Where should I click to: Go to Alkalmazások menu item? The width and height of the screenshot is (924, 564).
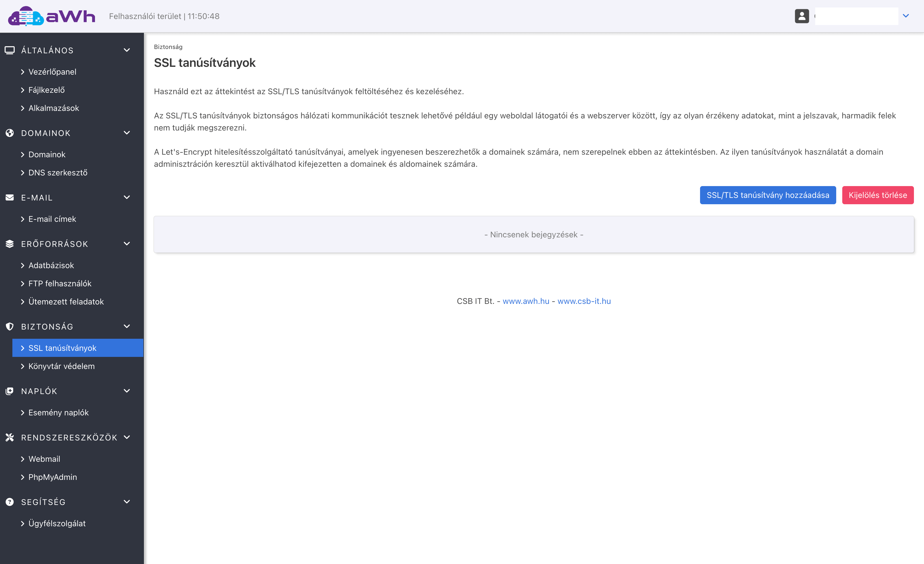click(78, 108)
